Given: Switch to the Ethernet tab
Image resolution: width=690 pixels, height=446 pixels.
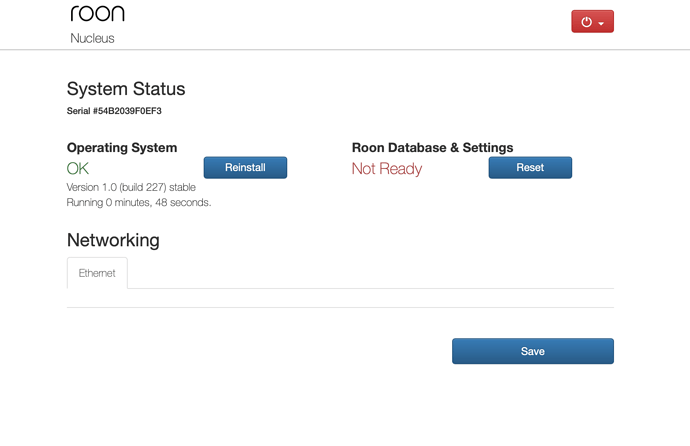Looking at the screenshot, I should (97, 273).
